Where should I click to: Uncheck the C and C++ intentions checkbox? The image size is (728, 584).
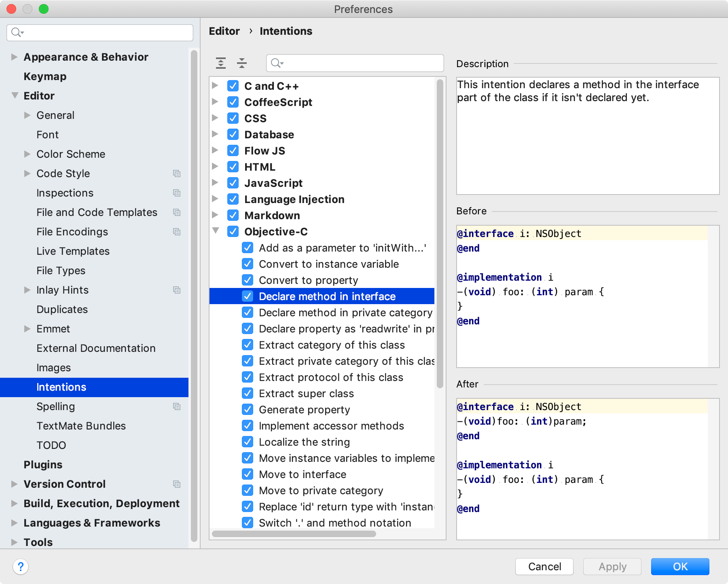tap(233, 86)
